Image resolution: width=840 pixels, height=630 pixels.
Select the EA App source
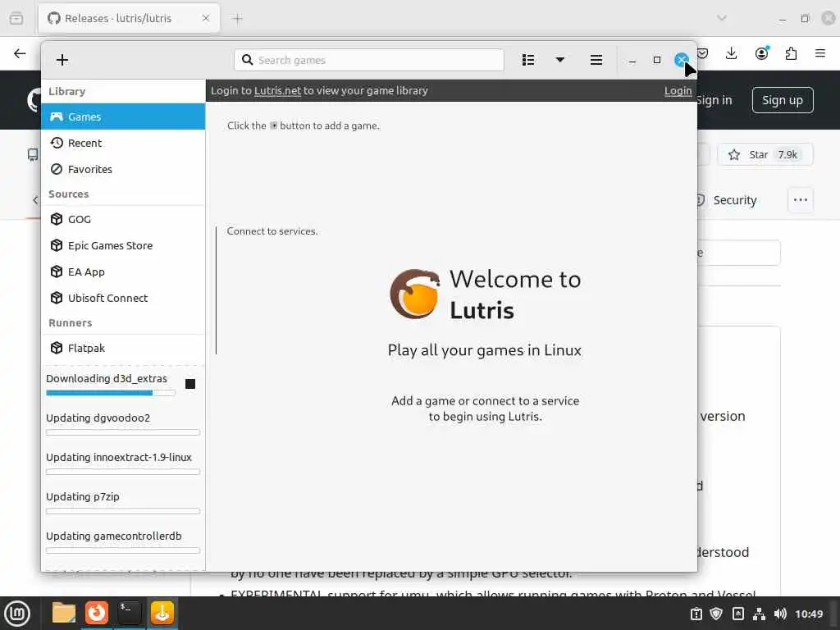pyautogui.click(x=123, y=272)
